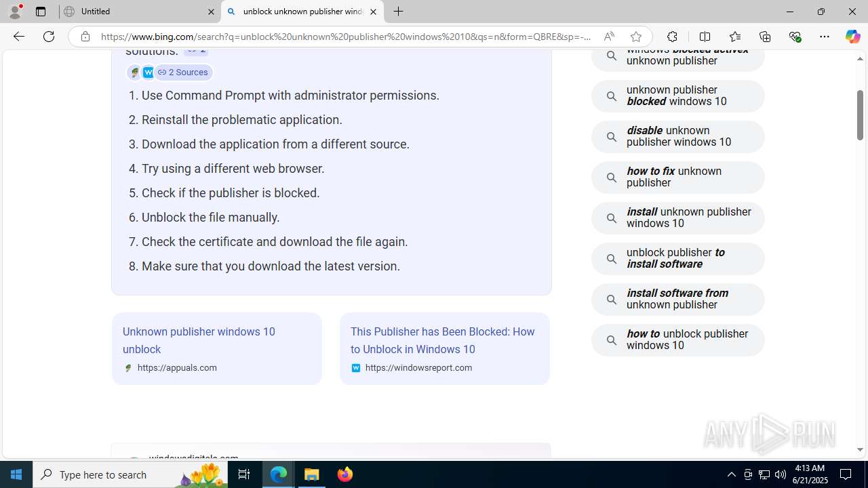Click scrollbar up arrow
This screenshot has height=488, width=868.
point(860,59)
